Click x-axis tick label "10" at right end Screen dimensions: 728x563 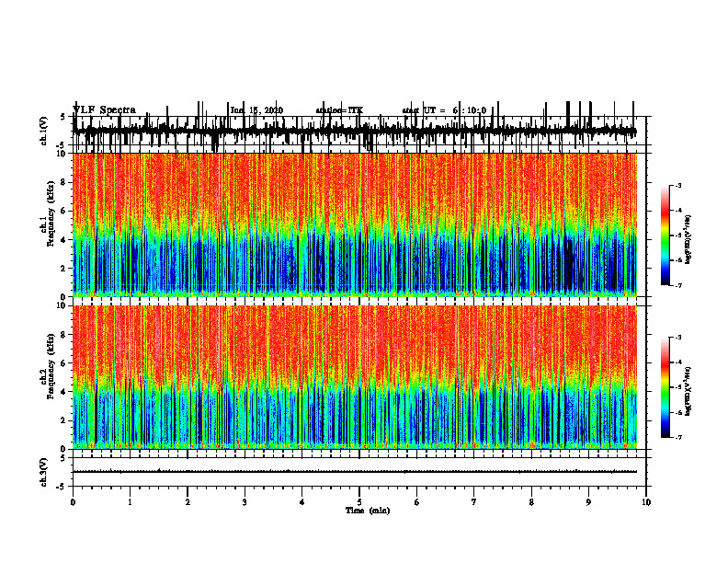646,502
